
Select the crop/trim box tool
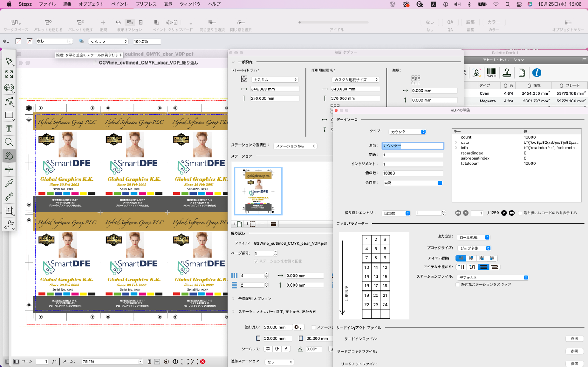tap(9, 211)
